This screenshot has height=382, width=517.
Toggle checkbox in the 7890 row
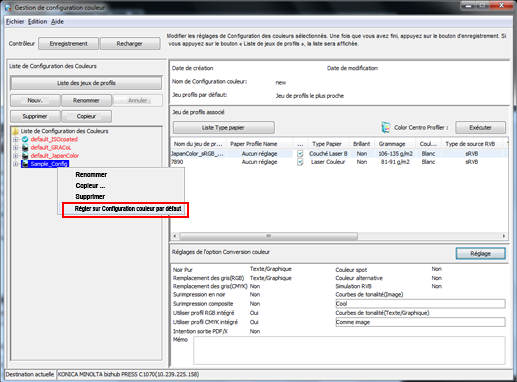[300, 162]
